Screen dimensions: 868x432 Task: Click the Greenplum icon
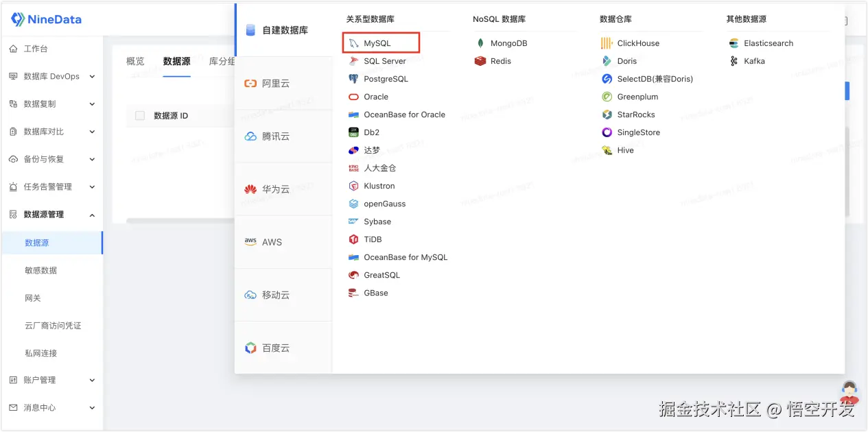tap(607, 97)
